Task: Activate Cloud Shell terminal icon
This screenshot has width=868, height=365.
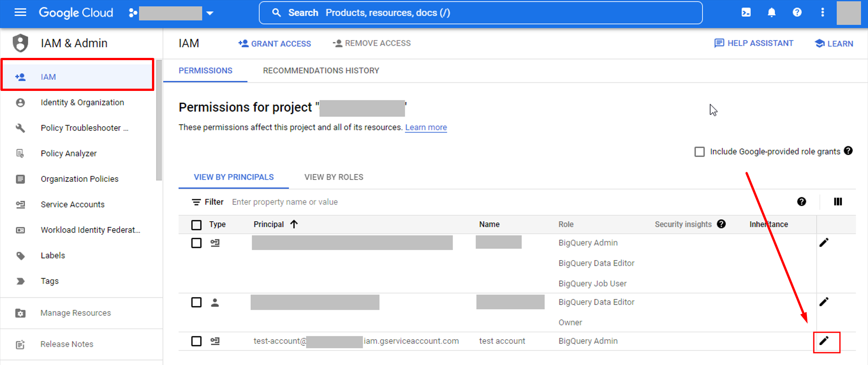Action: [x=746, y=13]
